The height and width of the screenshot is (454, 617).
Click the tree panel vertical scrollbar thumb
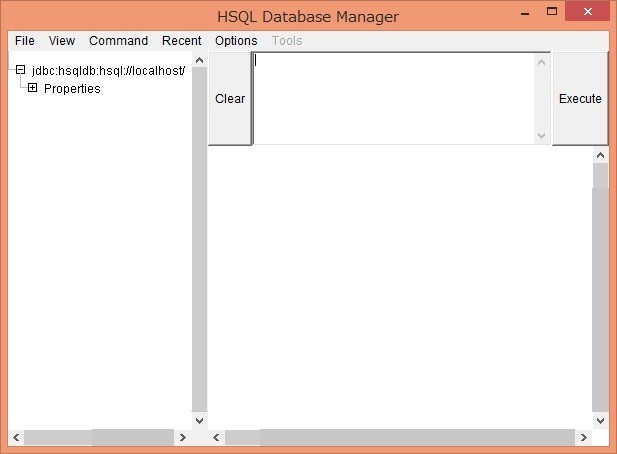coord(200,240)
